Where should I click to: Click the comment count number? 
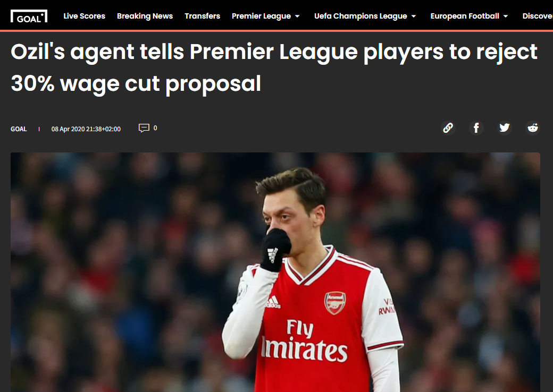(x=155, y=128)
